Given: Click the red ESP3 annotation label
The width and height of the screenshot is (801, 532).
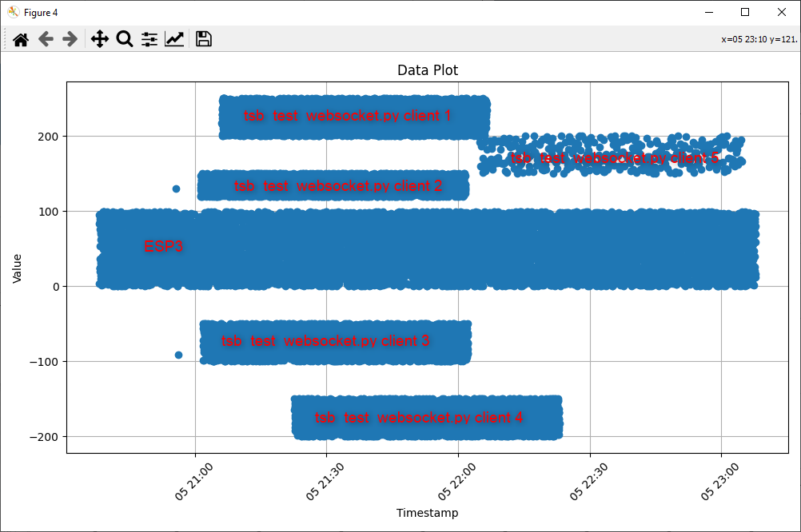Looking at the screenshot, I should [163, 247].
